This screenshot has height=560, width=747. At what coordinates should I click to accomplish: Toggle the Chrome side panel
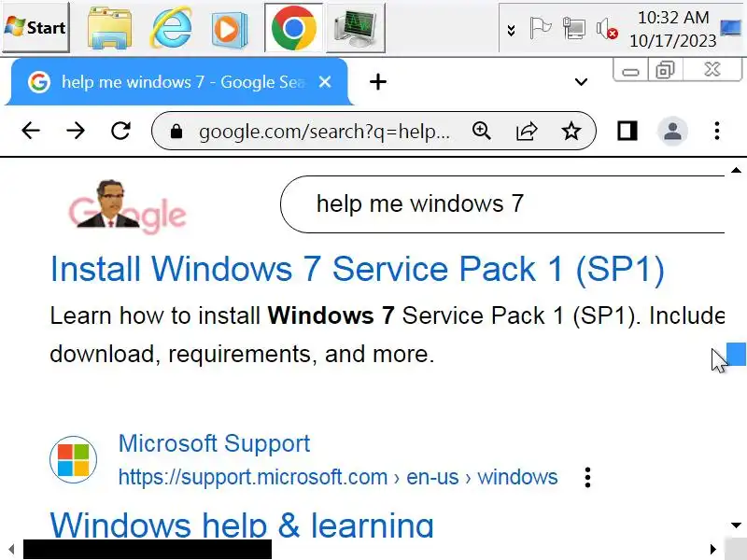pos(627,131)
